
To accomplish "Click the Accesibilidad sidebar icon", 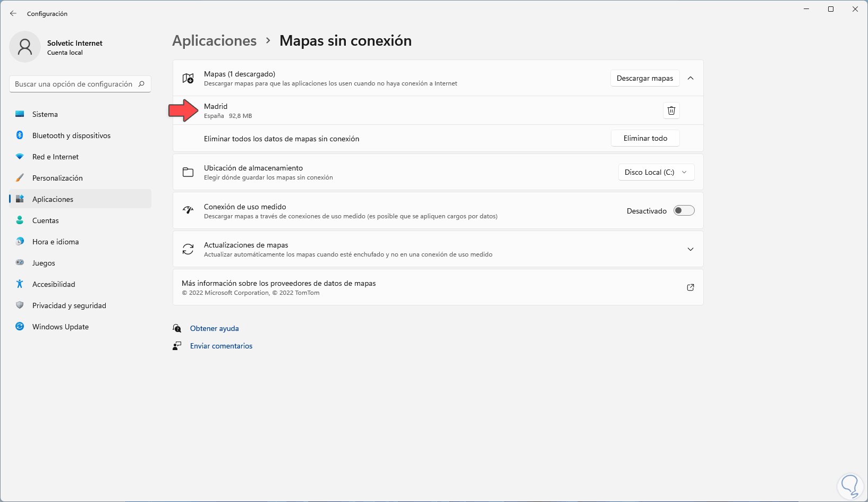I will pyautogui.click(x=20, y=284).
